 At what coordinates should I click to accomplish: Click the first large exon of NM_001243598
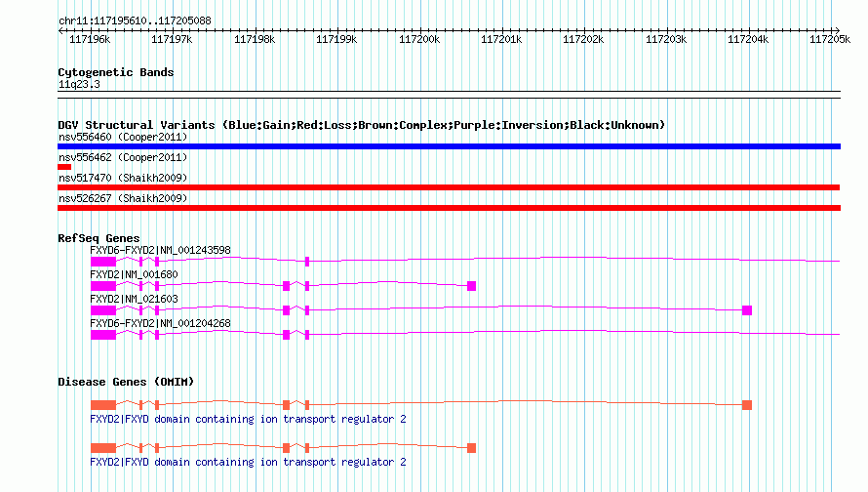[103, 262]
